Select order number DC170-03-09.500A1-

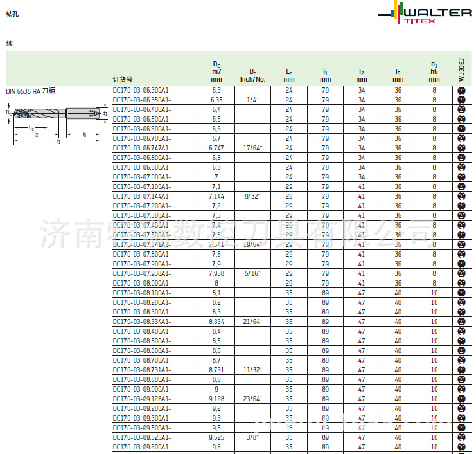[x=142, y=428]
